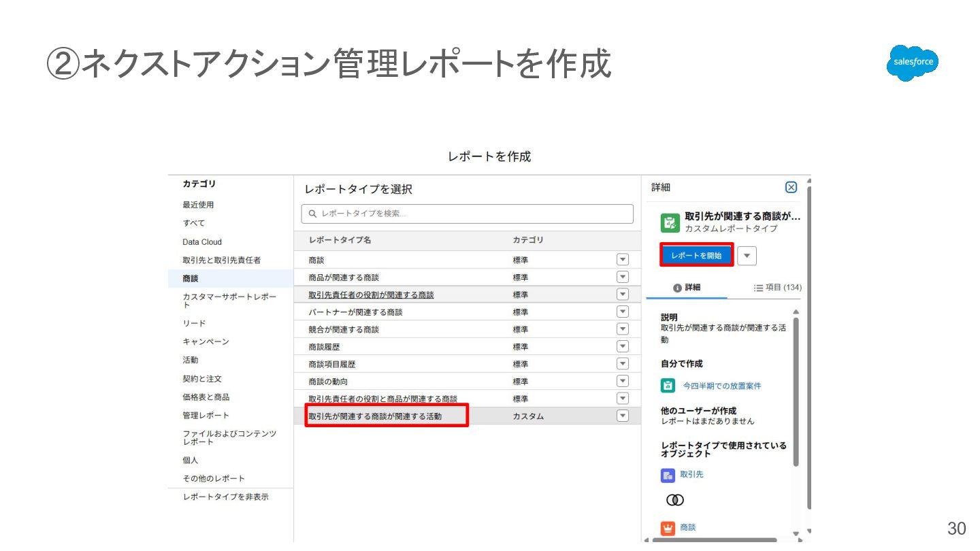980x551 pixels.
Task: Click the カスタム category cell
Action: (x=528, y=416)
